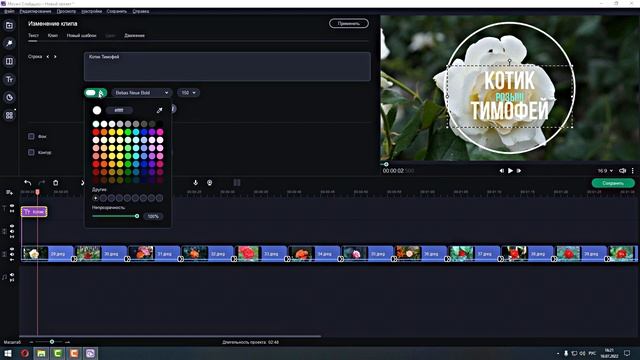Open the Настройки menu
640x360 pixels.
tap(91, 11)
